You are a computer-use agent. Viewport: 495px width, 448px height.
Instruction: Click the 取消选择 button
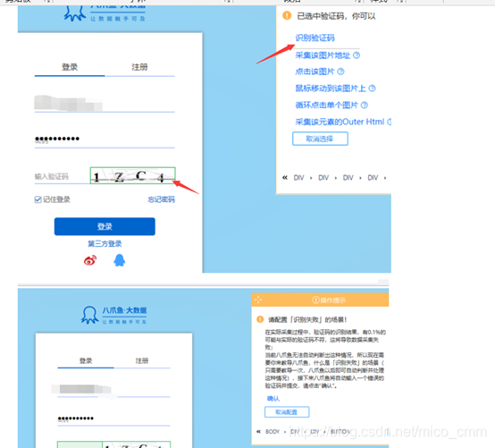320,139
